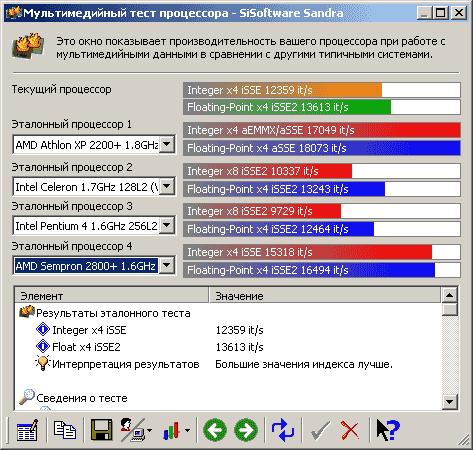Click the 12359 it/s value cell
This screenshot has height=450, width=473.
(x=239, y=330)
